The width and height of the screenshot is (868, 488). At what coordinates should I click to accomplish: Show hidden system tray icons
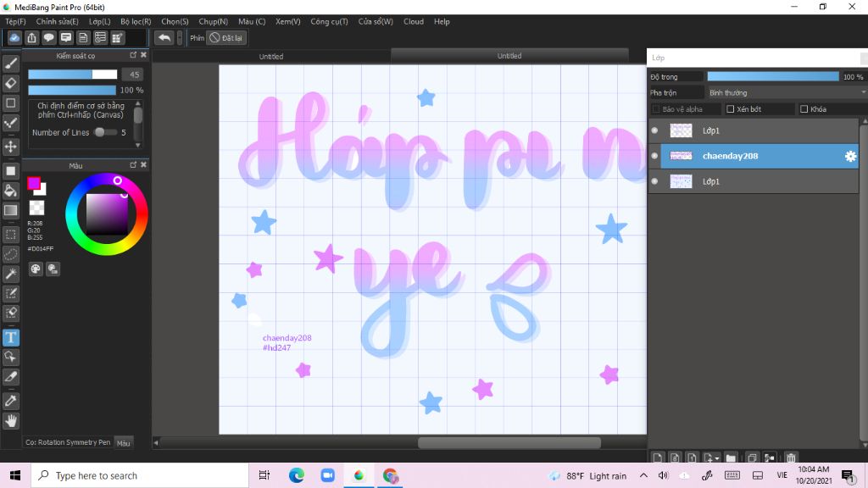pos(643,475)
